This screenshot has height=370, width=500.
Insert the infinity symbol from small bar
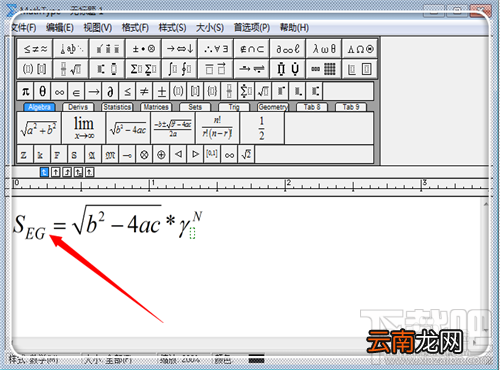pos(60,91)
